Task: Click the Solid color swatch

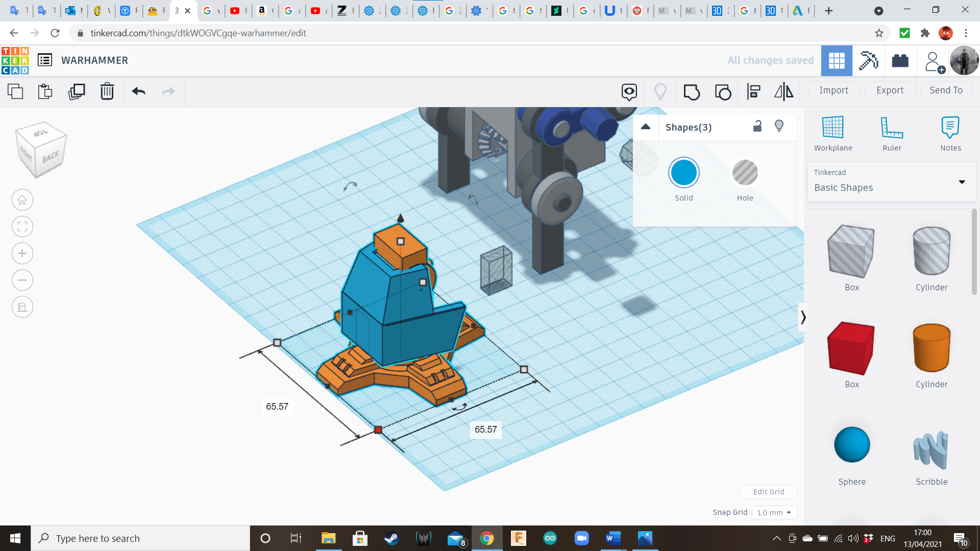Action: tap(683, 173)
